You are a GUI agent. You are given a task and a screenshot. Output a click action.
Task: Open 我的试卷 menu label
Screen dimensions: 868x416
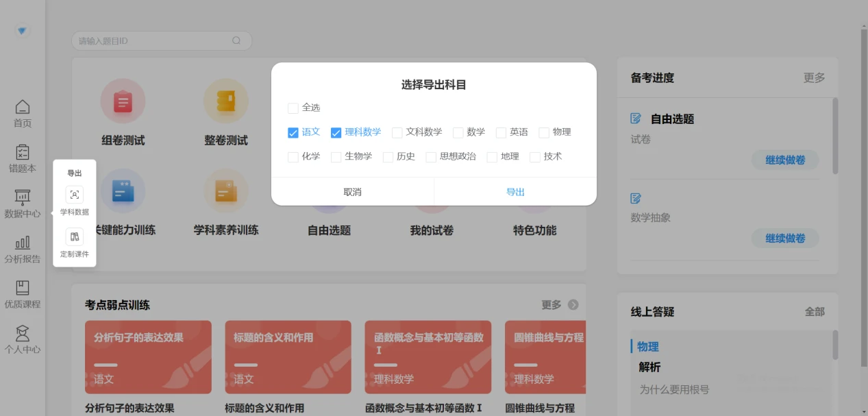(432, 231)
